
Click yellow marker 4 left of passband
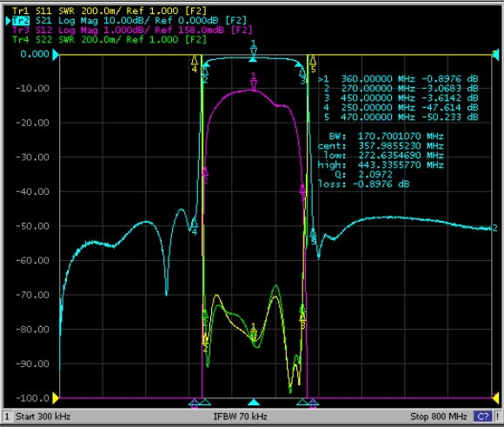coord(194,63)
